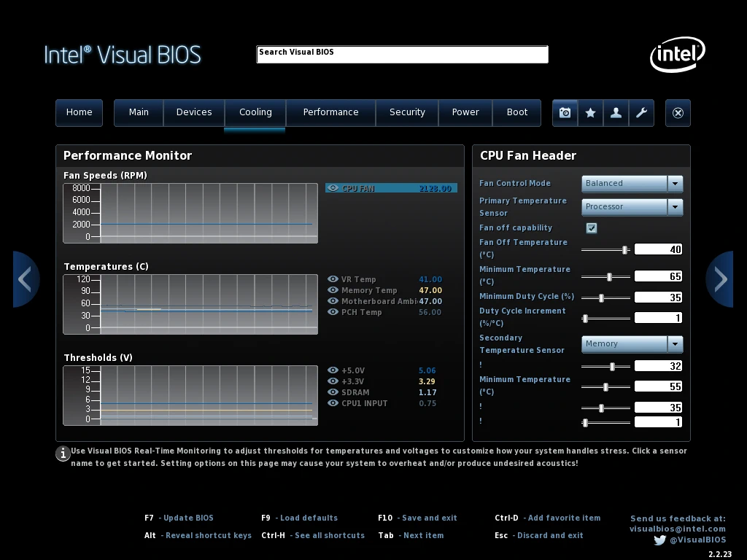The image size is (747, 560).
Task: Open favorites with the star icon
Action: tap(590, 113)
